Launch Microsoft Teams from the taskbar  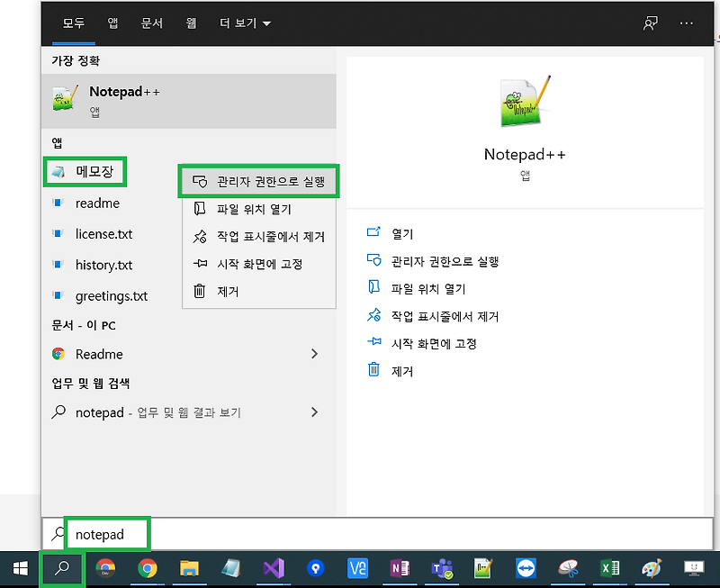[442, 568]
